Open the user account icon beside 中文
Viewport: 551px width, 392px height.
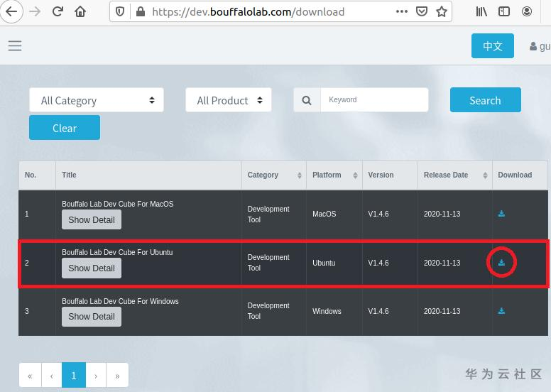pos(533,46)
